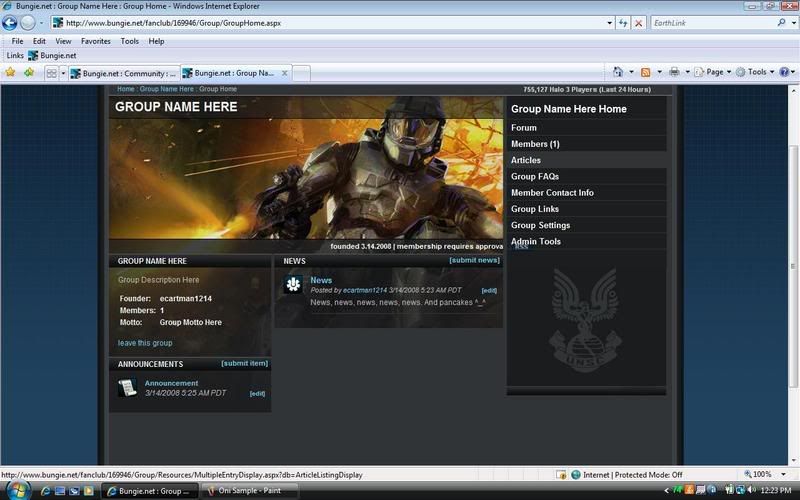
Task: Switch to the Bungie.net Community tab
Action: (123, 73)
